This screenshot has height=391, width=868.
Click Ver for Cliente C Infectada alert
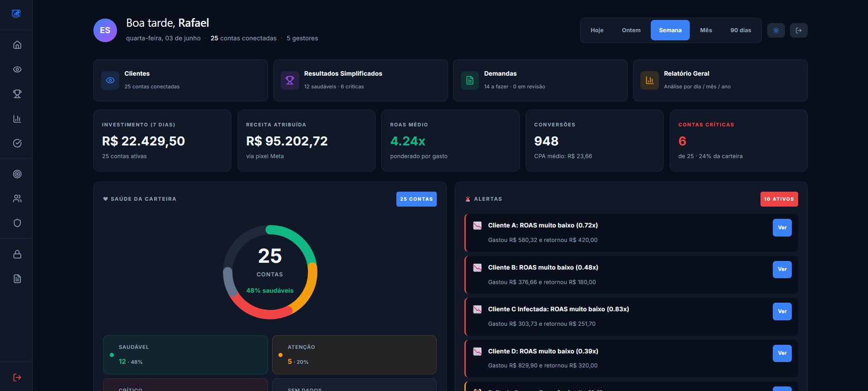[x=782, y=311]
